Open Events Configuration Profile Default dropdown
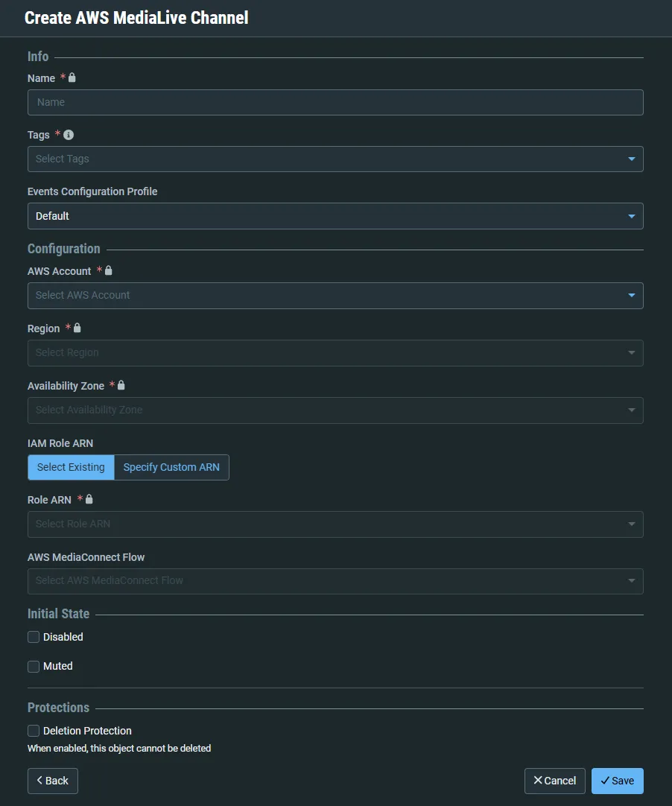 (335, 216)
